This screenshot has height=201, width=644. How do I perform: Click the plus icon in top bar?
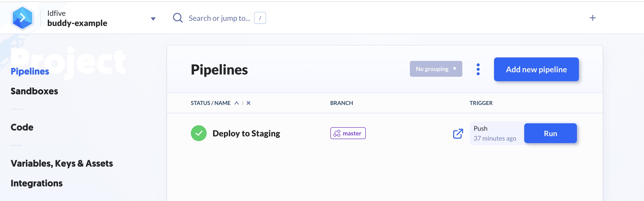click(x=593, y=18)
